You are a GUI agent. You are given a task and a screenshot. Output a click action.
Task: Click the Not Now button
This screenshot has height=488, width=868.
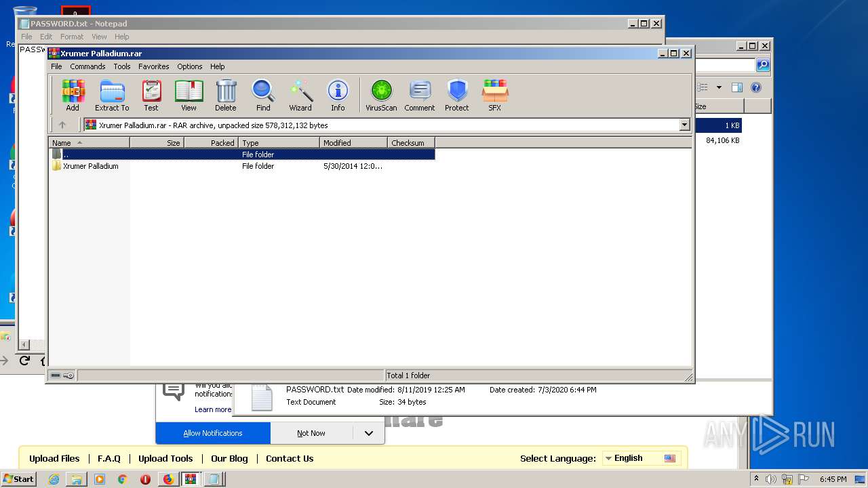(311, 433)
